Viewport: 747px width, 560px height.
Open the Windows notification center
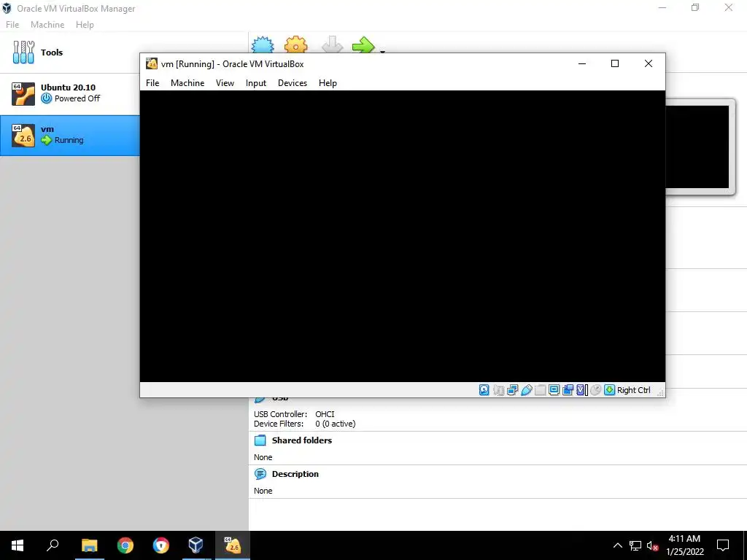(x=723, y=545)
